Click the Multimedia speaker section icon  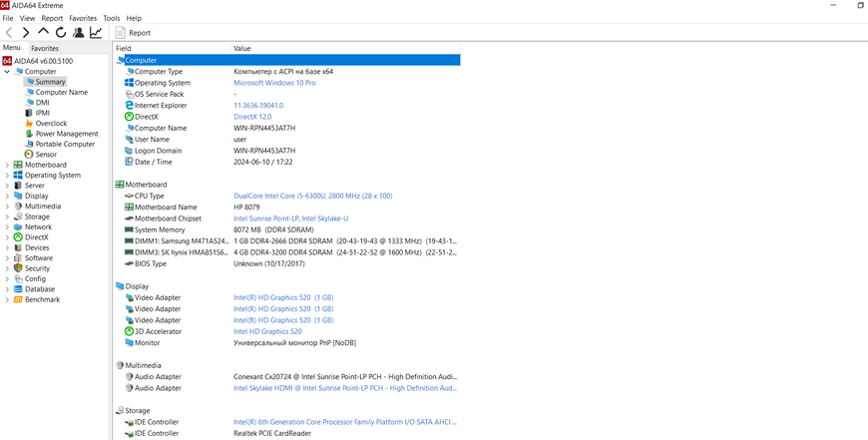pos(120,365)
